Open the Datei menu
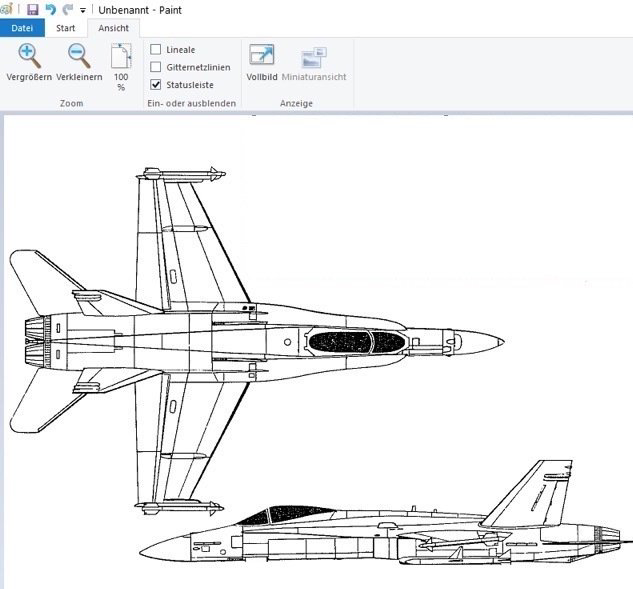Screen dimensions: 633x589 (x=22, y=28)
